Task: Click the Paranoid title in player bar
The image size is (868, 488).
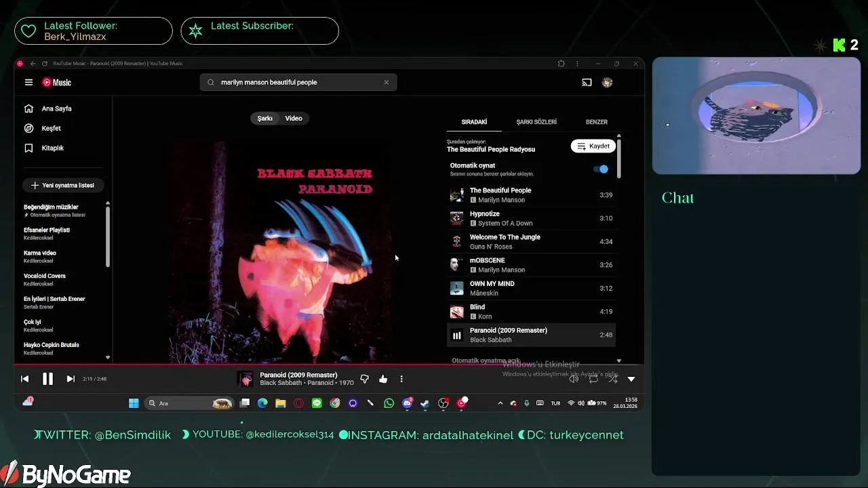Action: 298,375
